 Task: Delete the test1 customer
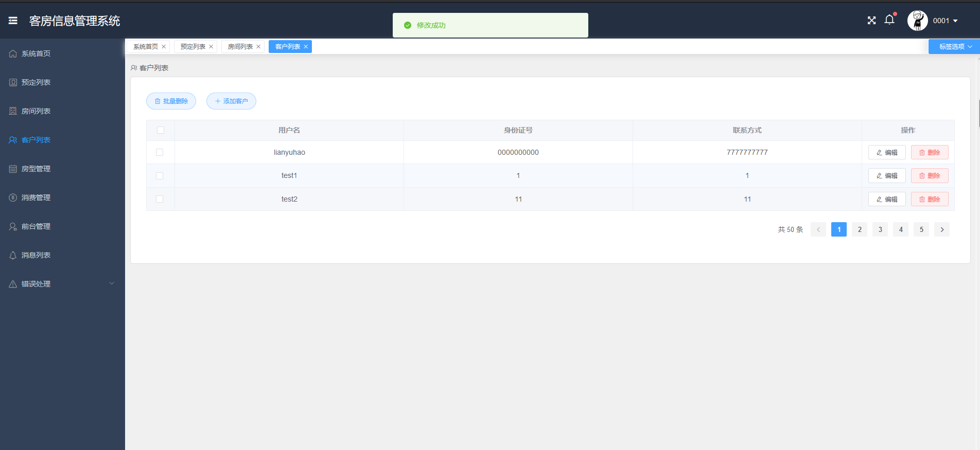tap(930, 176)
